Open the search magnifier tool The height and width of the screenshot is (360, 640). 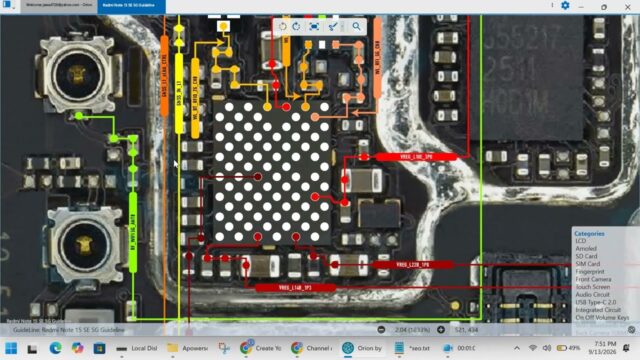[356, 27]
